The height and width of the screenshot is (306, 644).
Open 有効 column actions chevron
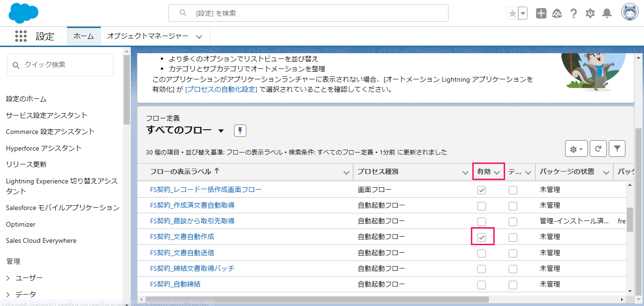coord(498,172)
